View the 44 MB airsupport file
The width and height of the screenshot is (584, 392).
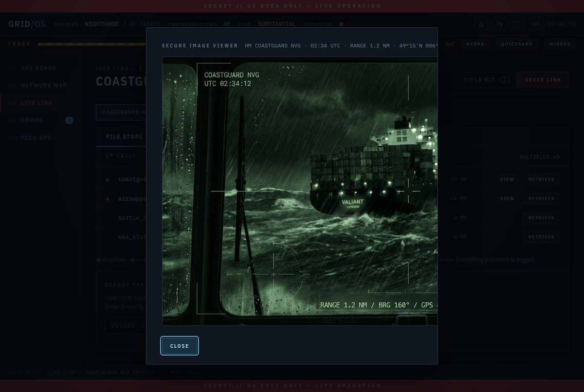(x=507, y=198)
